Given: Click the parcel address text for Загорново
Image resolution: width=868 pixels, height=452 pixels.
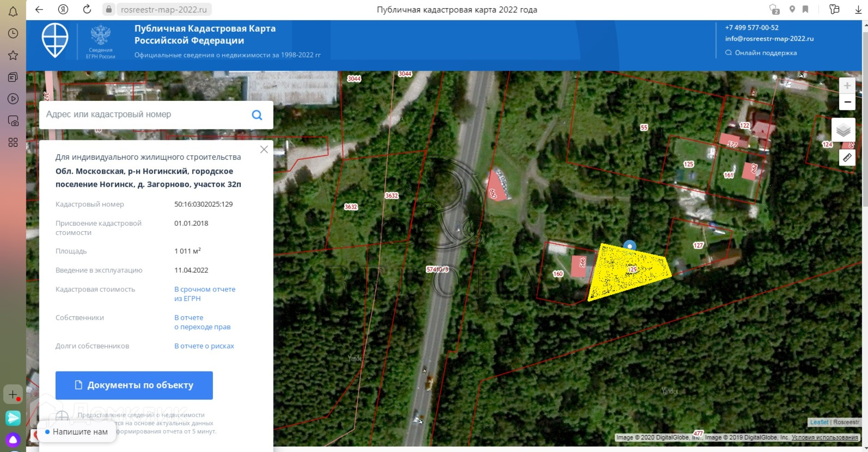Looking at the screenshot, I should [148, 178].
